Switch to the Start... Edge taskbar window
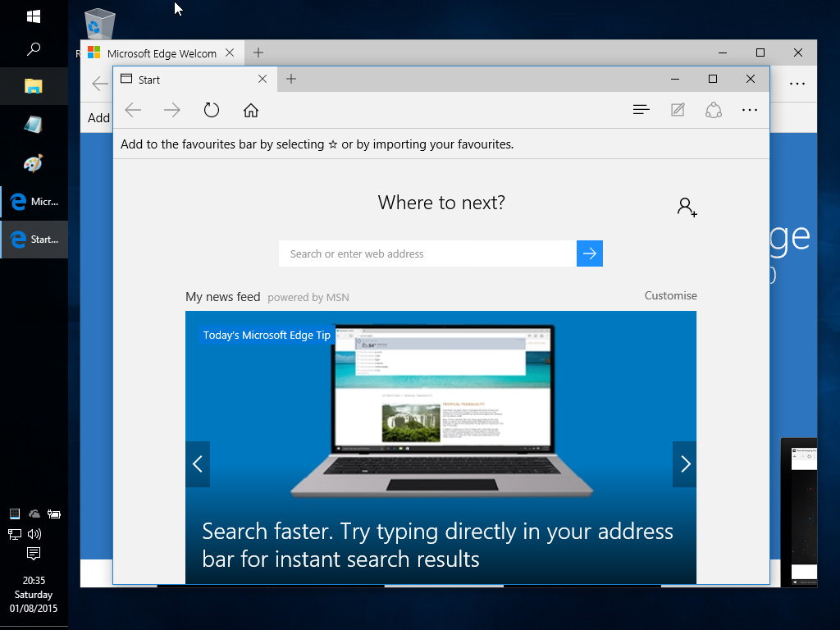Screen dimensions: 840x630 34,239
